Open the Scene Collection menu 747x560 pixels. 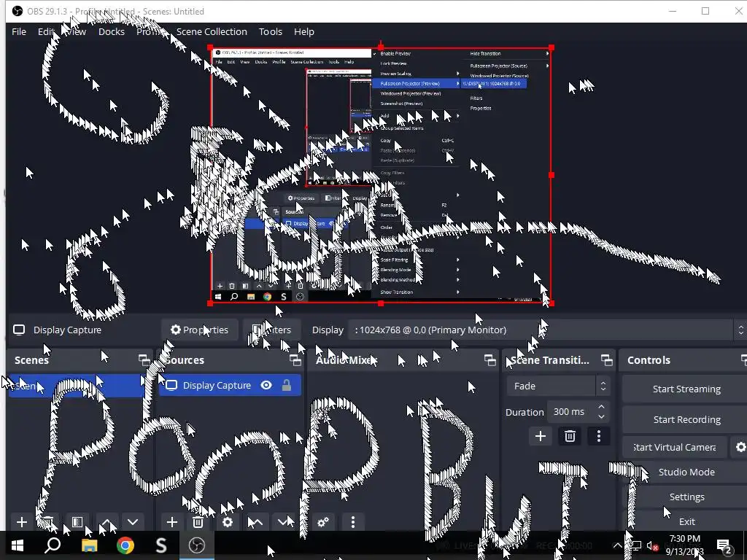tap(212, 31)
